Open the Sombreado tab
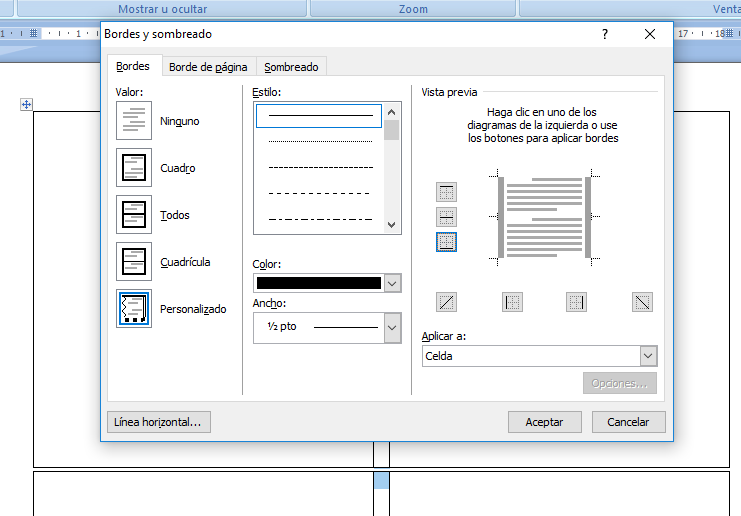 point(291,67)
